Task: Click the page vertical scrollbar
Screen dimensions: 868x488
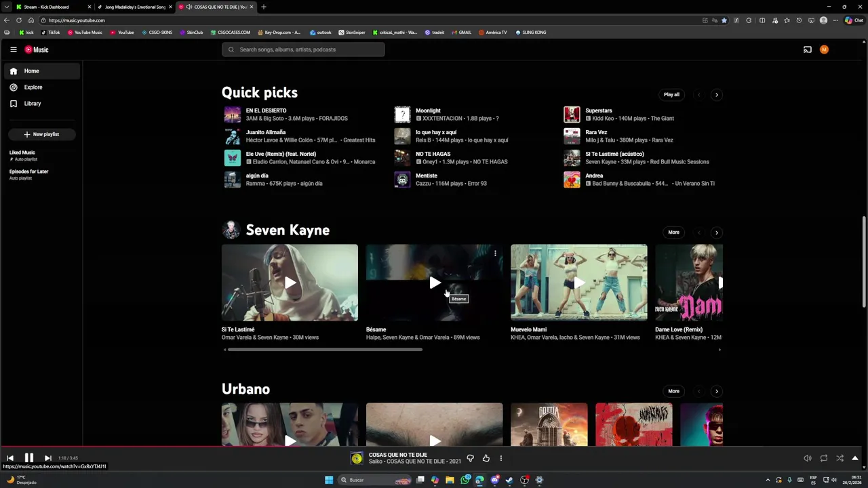Action: click(864, 263)
